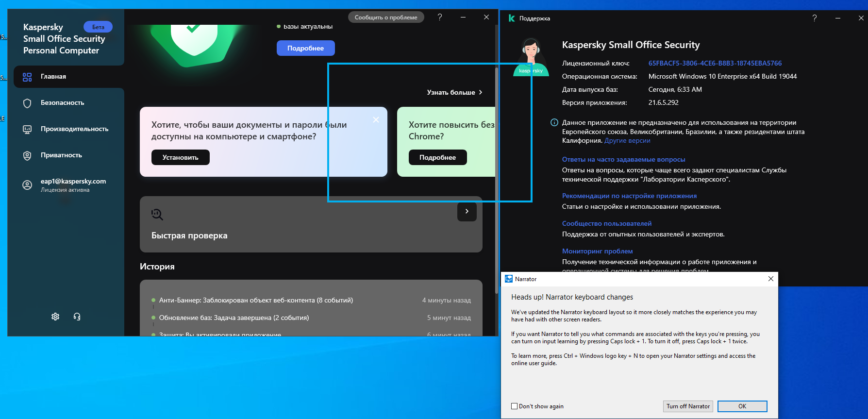The width and height of the screenshot is (868, 419).
Task: Click Turn off Narrator button
Action: (x=688, y=406)
